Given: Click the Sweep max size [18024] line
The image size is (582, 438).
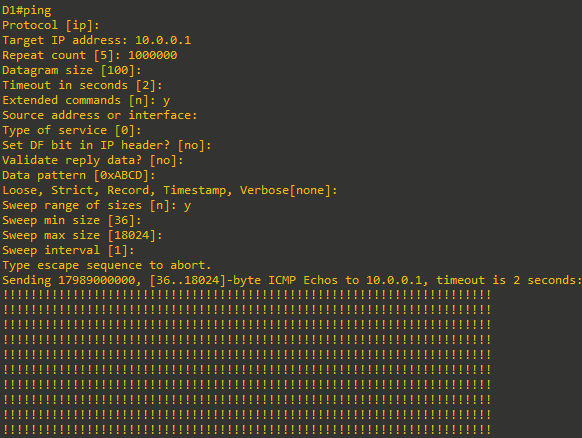Looking at the screenshot, I should pos(82,235).
